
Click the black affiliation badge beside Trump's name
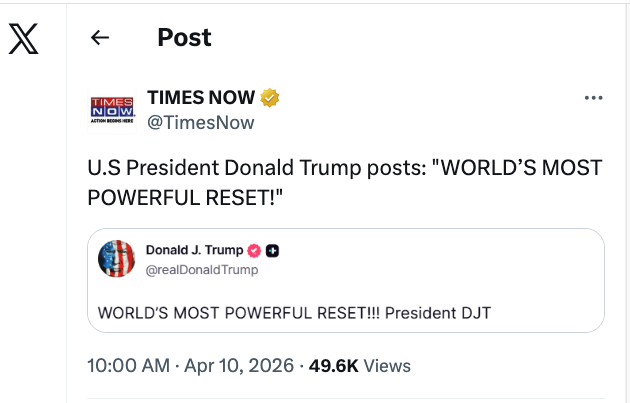point(272,249)
